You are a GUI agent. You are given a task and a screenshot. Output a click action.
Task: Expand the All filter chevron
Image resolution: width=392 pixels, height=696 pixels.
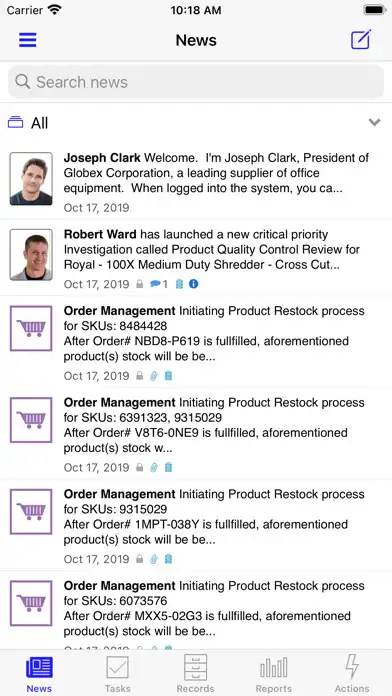[x=375, y=123]
